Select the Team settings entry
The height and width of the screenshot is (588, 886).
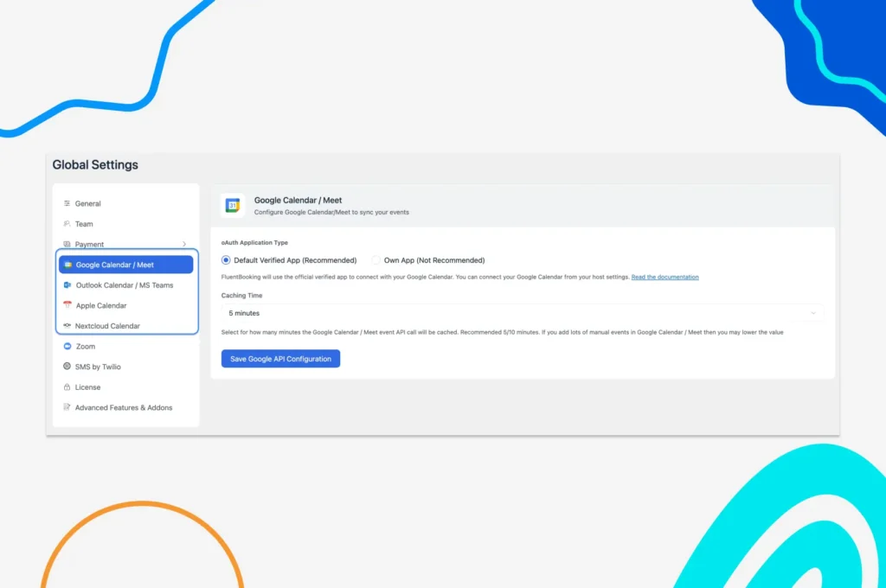[x=81, y=223]
